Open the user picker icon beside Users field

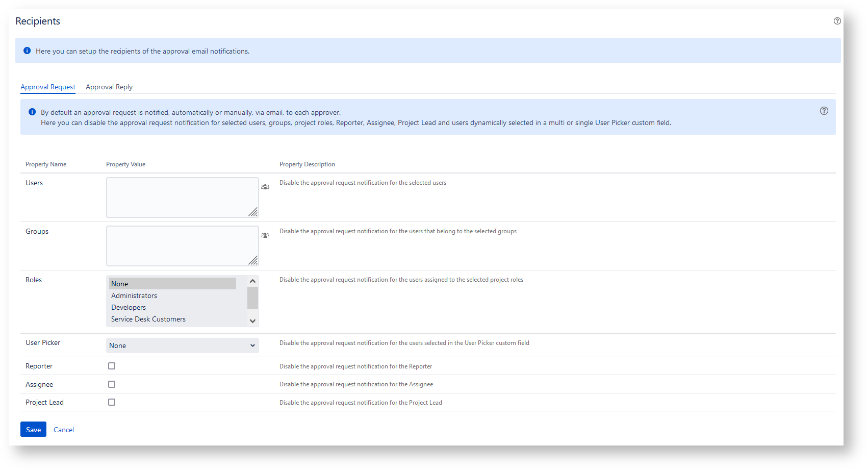[x=265, y=187]
